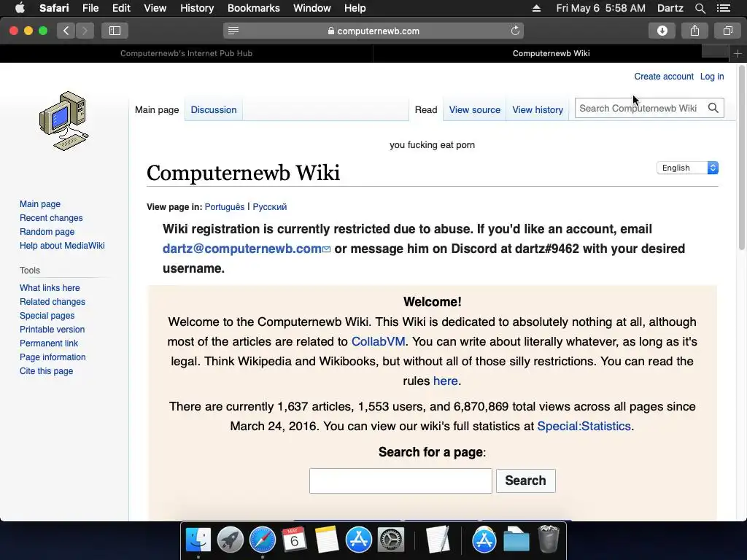747x560 pixels.
Task: Switch to the Discussion tab
Action: pos(214,109)
